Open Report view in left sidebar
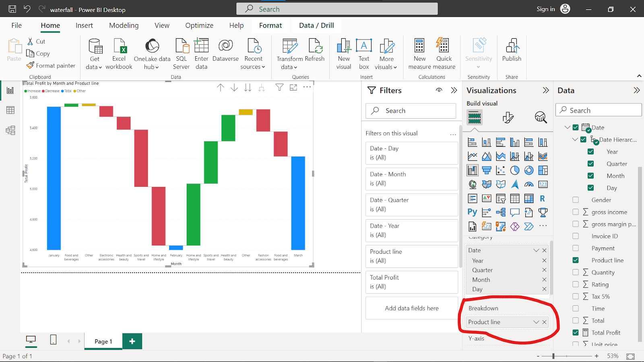644x362 pixels. coord(10,90)
